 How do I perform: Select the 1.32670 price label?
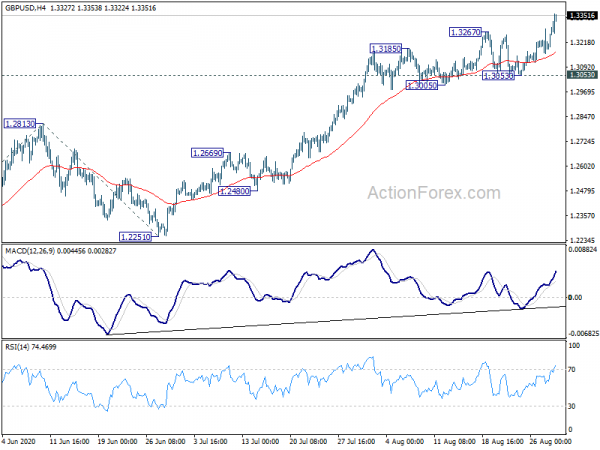pyautogui.click(x=465, y=32)
